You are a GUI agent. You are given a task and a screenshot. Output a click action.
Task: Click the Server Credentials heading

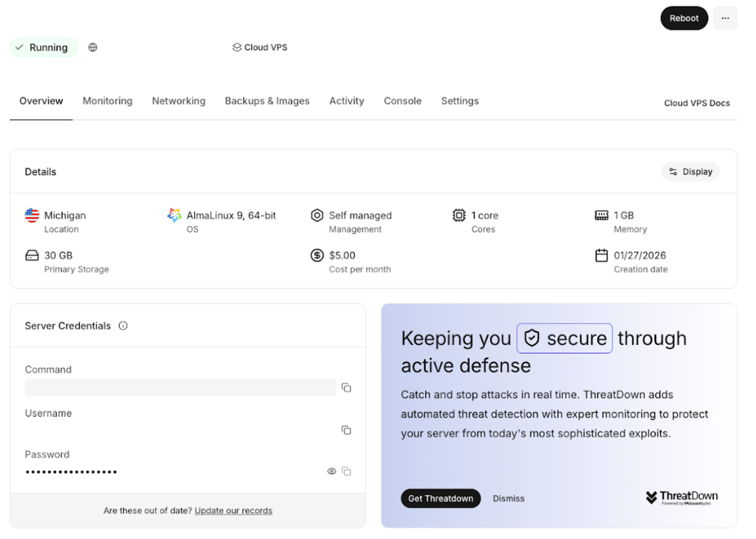[67, 326]
